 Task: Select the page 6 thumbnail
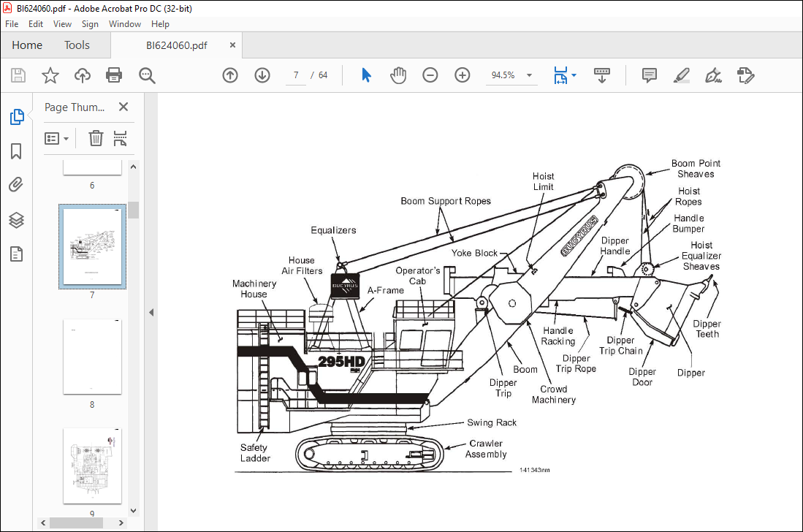click(x=92, y=167)
